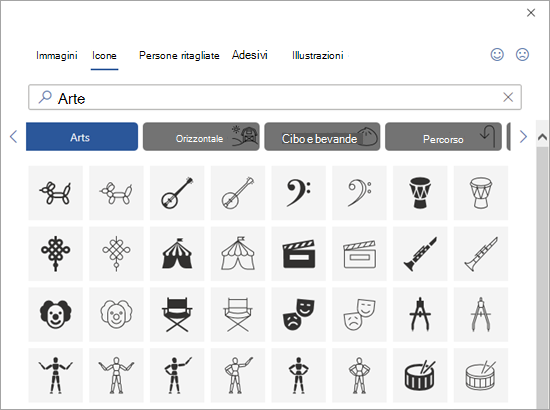The height and width of the screenshot is (410, 550).
Task: Pick the solid drafting compass icon
Action: (420, 314)
